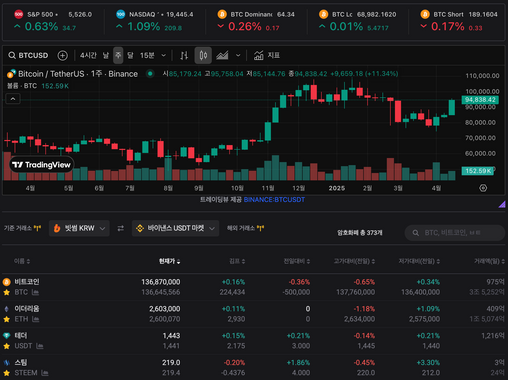508x380 pixels.
Task: Collapse the chart legend chevron
Action: point(13,99)
